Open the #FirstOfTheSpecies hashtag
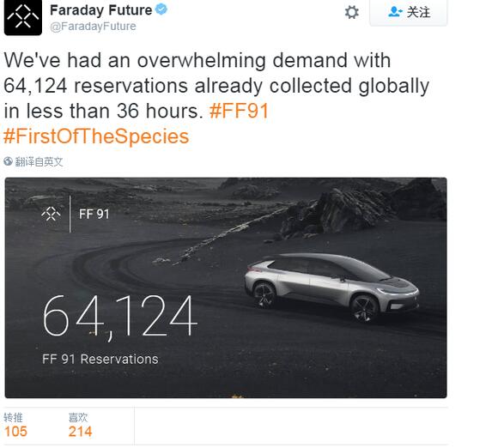 point(96,136)
